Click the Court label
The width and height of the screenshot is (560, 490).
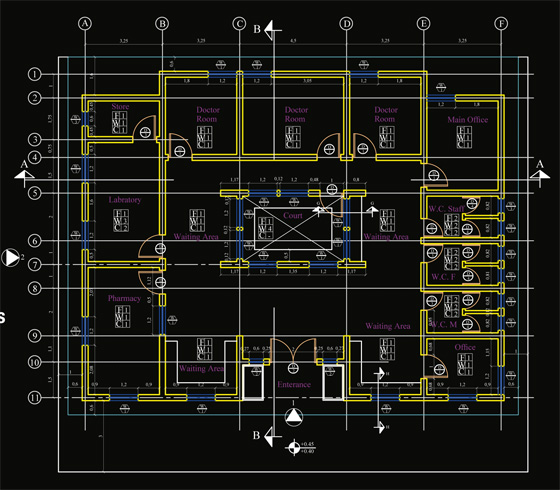[x=292, y=215]
